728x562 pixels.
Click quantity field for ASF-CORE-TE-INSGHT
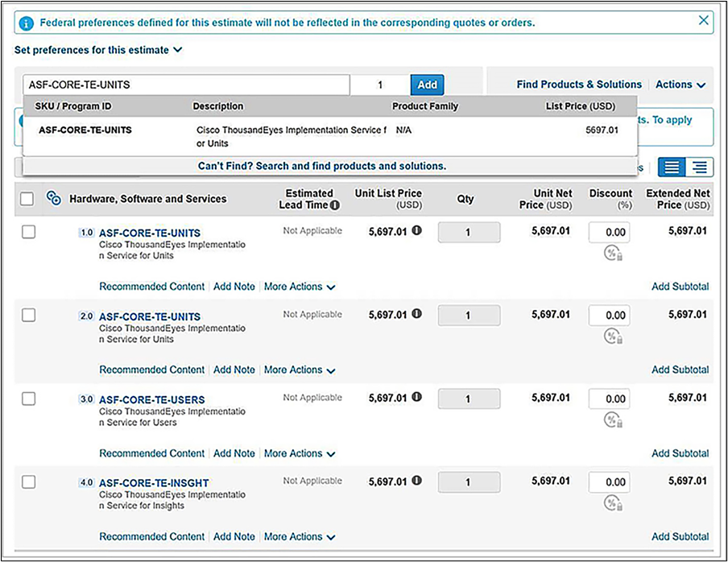[x=469, y=482]
